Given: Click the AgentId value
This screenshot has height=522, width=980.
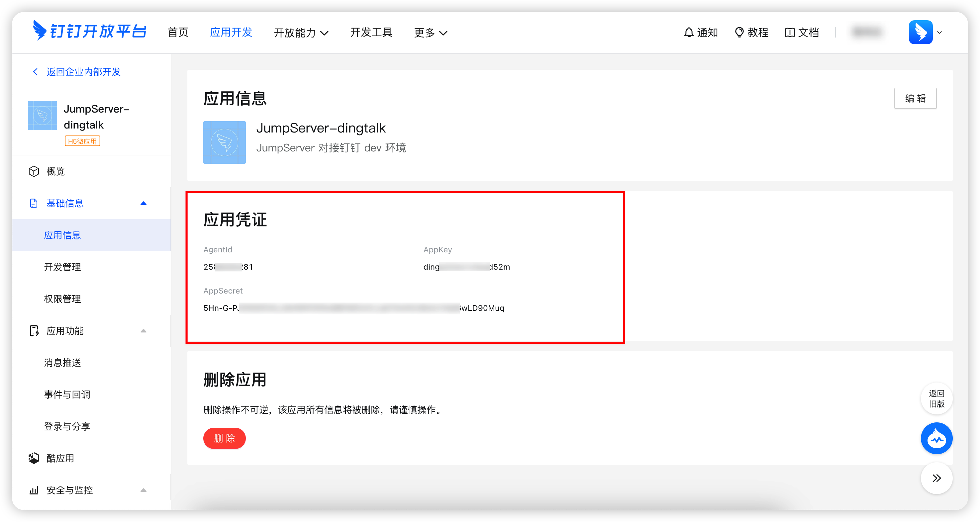Looking at the screenshot, I should click(x=228, y=267).
